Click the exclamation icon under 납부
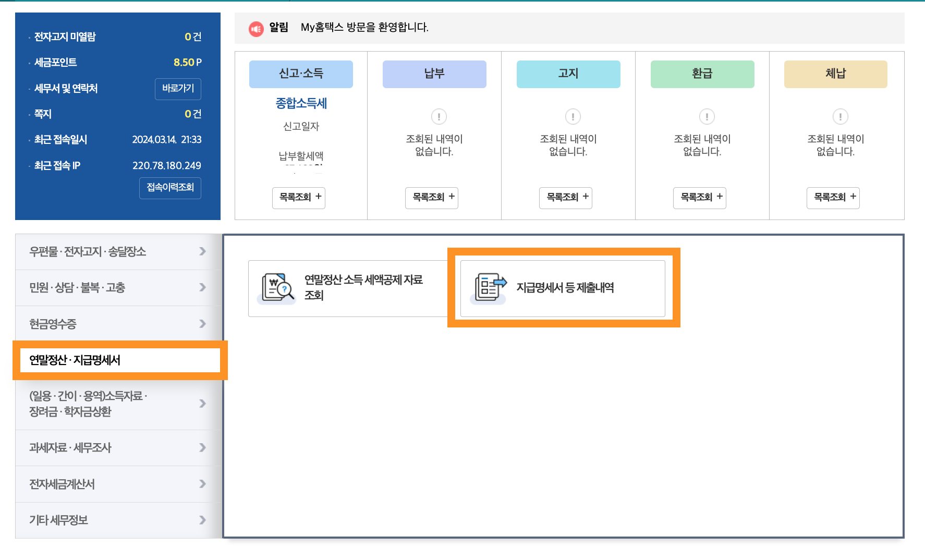Screen dimensions: 925x560 coord(439,116)
